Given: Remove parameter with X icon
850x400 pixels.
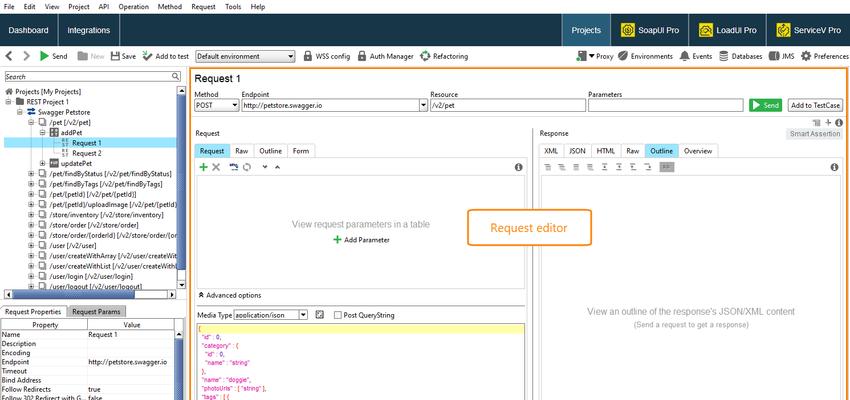Looking at the screenshot, I should (x=216, y=167).
